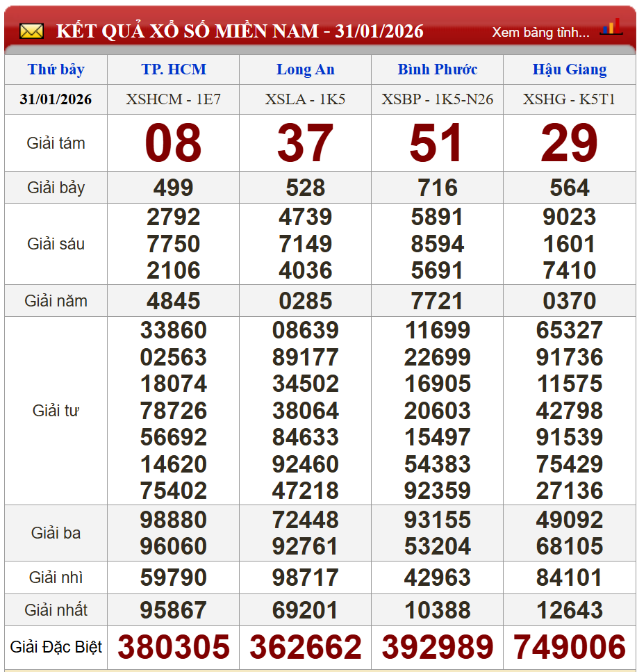Click the 'Thứ bảy' day link
Screen dimensions: 637x672
coord(56,69)
